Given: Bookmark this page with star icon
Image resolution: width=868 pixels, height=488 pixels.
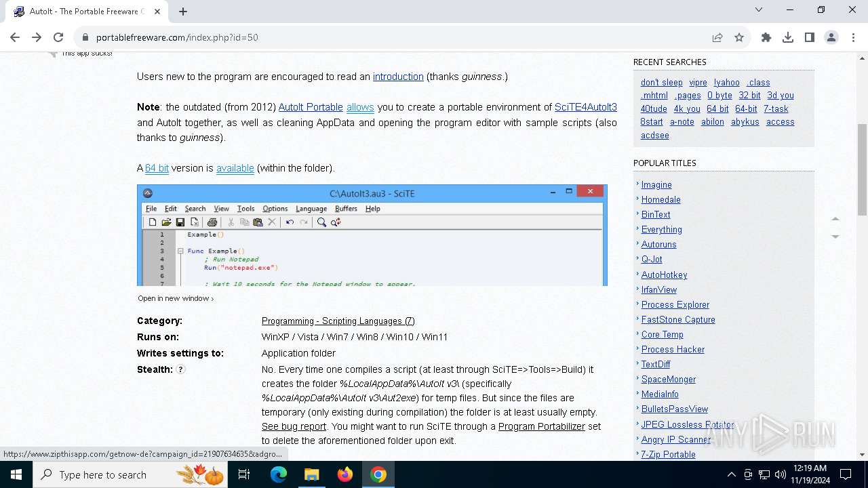Looking at the screenshot, I should coord(739,37).
